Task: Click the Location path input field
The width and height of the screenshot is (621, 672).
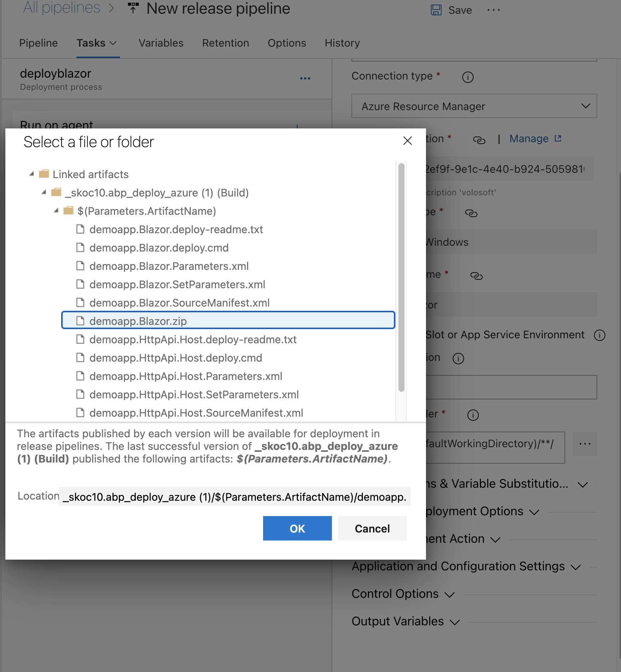Action: 234,497
